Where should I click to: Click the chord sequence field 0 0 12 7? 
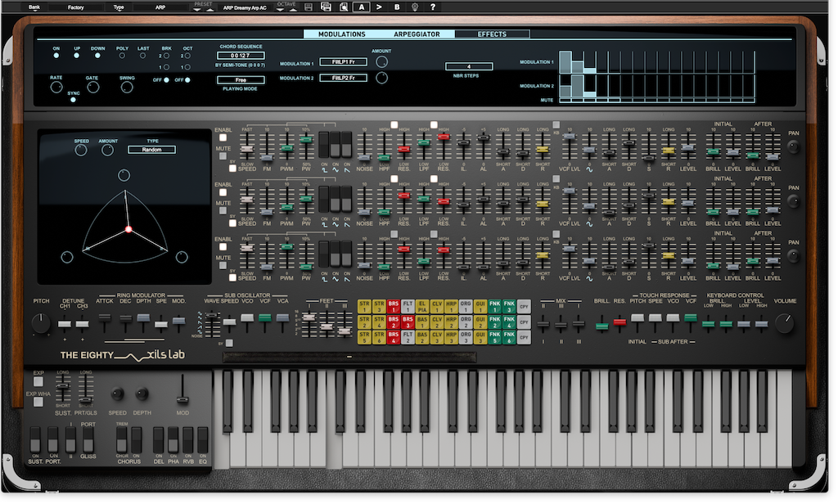point(241,56)
